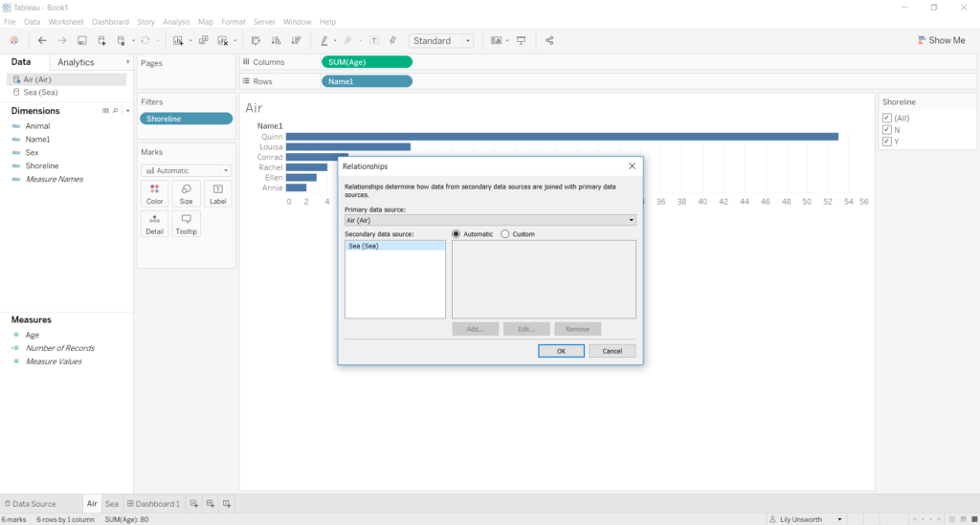Click the Undo back arrow icon
This screenshot has height=525, width=980.
pyautogui.click(x=42, y=41)
